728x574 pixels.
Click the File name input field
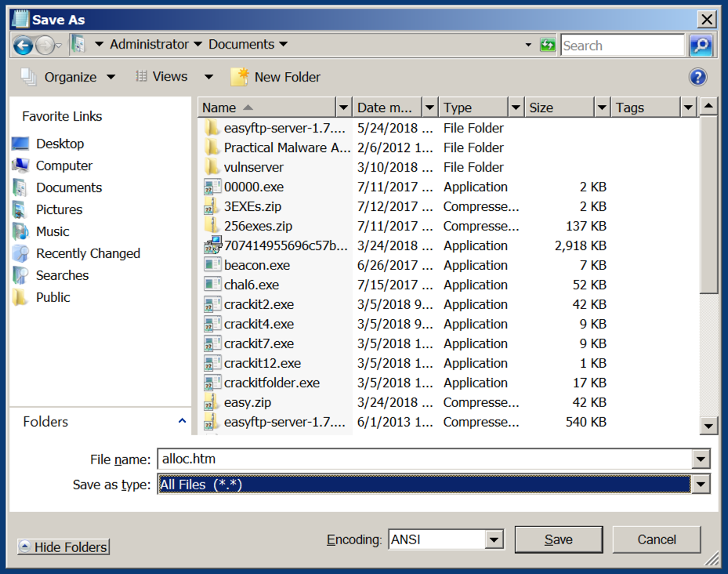(423, 460)
